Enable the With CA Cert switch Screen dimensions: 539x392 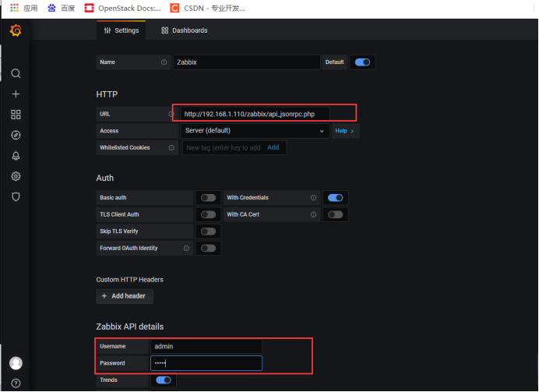(x=335, y=214)
